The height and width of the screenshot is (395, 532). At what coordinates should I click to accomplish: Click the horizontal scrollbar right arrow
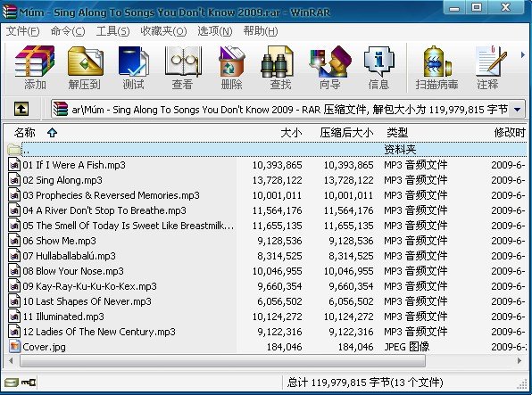point(520,361)
